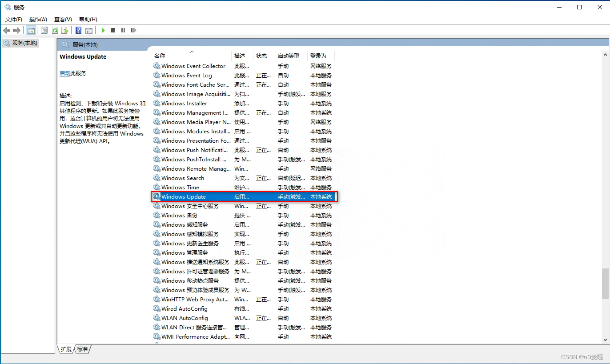Select the gear icon of Windows Search
The image size is (610, 364).
(x=157, y=178)
